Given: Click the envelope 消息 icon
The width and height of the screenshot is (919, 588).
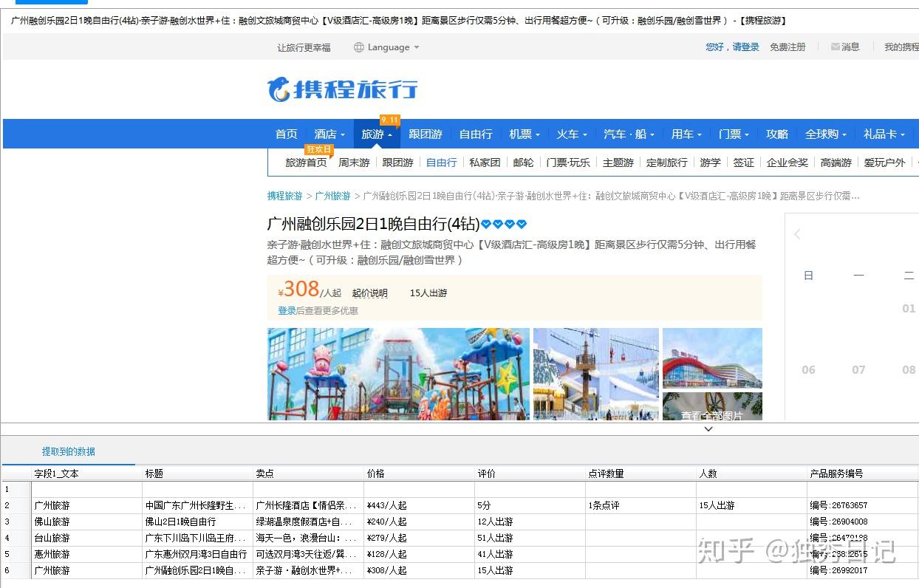Looking at the screenshot, I should click(x=835, y=47).
